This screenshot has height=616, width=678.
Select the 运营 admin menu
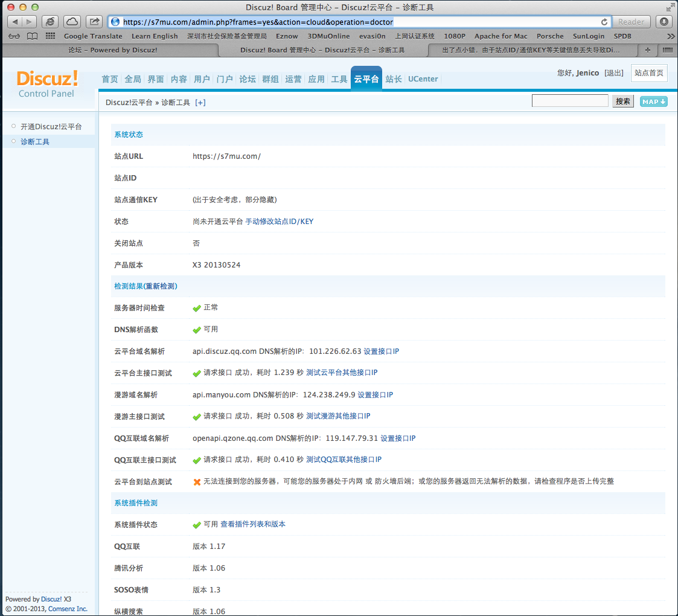click(293, 79)
